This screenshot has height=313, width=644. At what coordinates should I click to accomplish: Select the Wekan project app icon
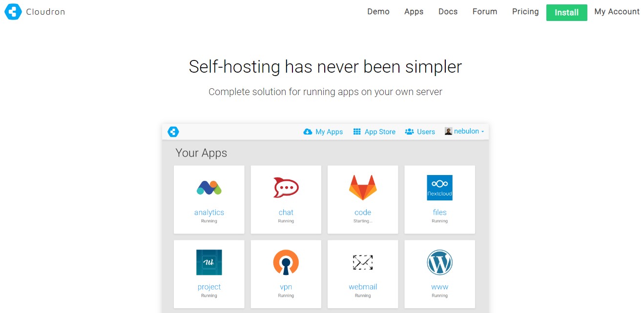(209, 262)
